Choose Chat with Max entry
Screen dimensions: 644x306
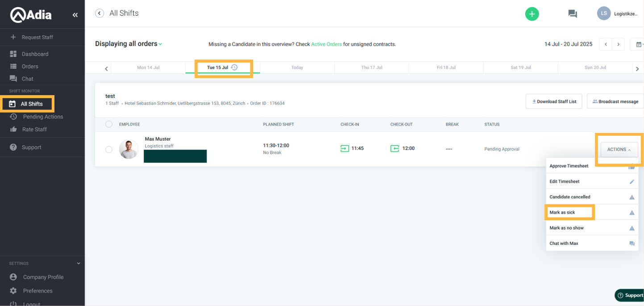[592, 243]
